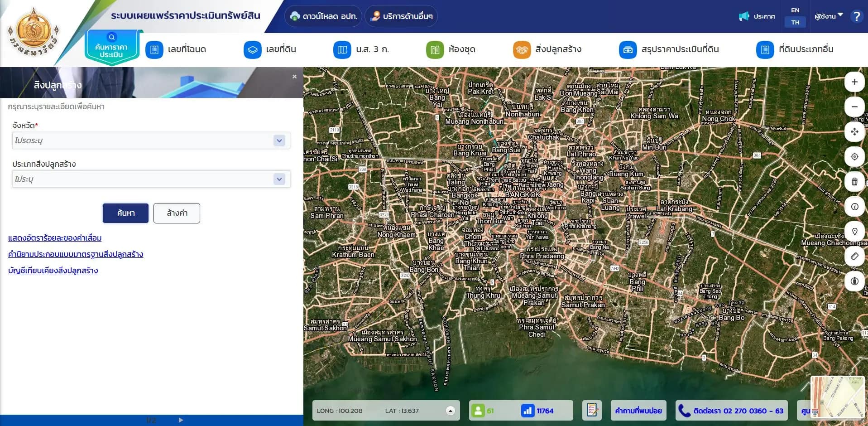Open the เลขที่โฉนด title deed tab
868x426 pixels.
(176, 49)
